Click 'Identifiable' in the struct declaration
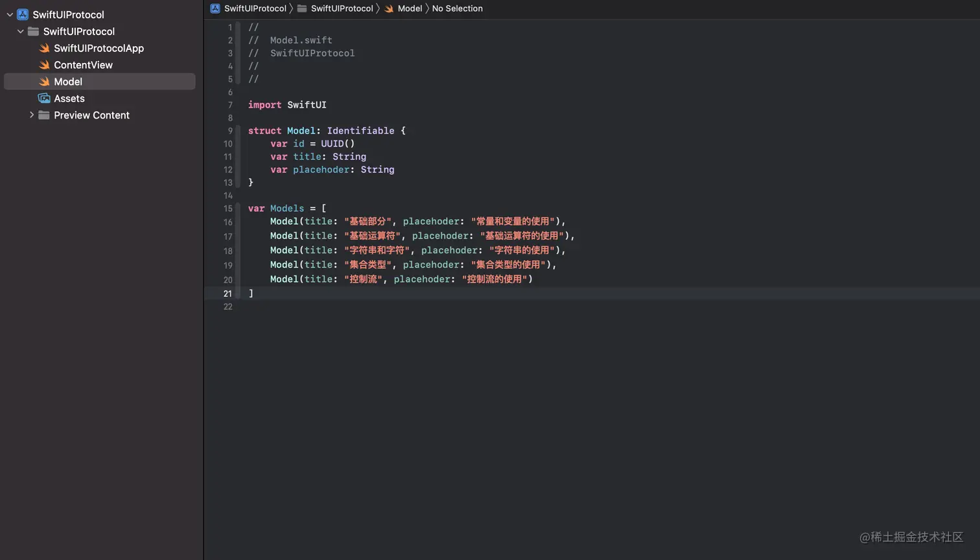Image resolution: width=980 pixels, height=560 pixels. tap(360, 131)
